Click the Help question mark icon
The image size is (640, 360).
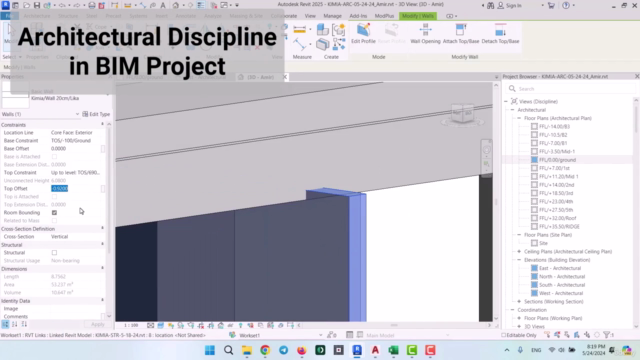tap(566, 5)
